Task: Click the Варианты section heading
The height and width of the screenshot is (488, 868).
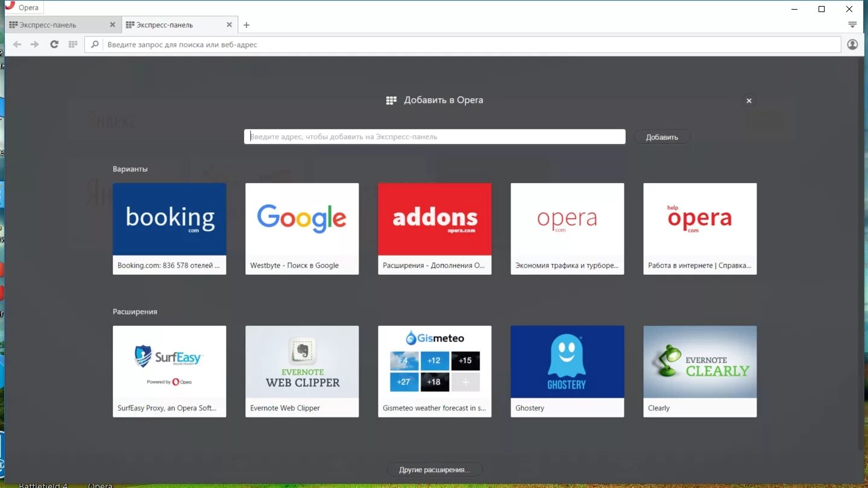Action: [130, 169]
